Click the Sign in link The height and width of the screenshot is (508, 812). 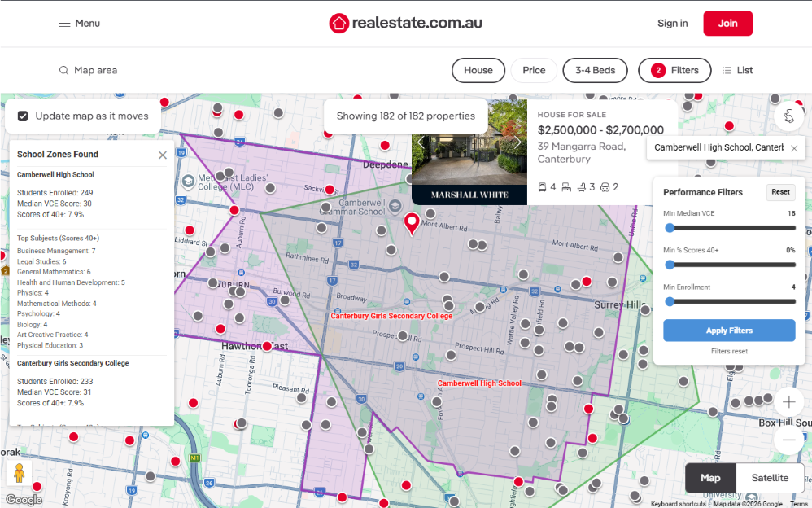672,23
